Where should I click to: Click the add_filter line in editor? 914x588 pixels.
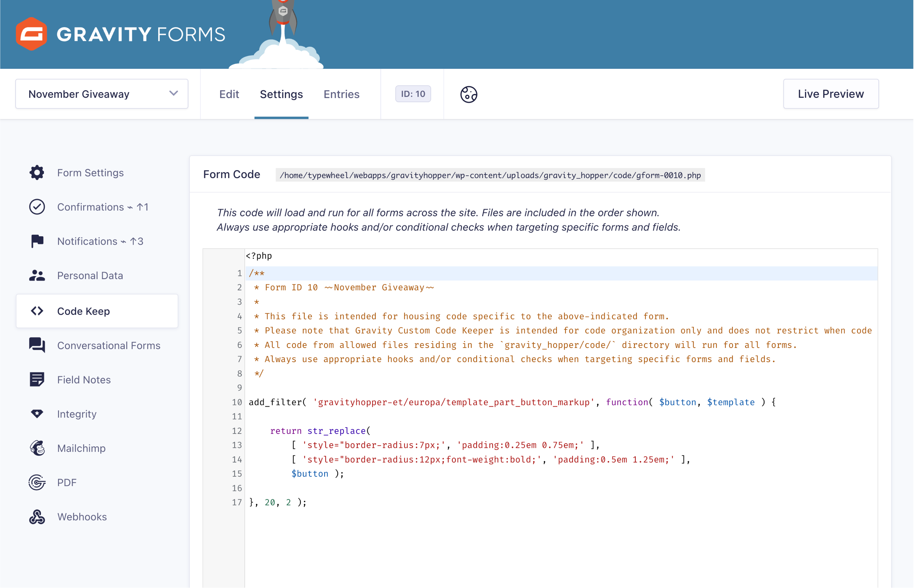512,402
